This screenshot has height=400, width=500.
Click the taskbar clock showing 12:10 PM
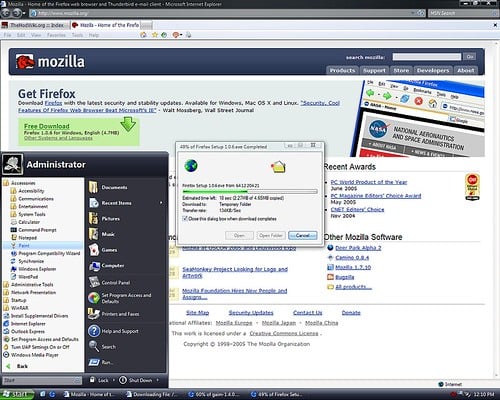[483, 394]
